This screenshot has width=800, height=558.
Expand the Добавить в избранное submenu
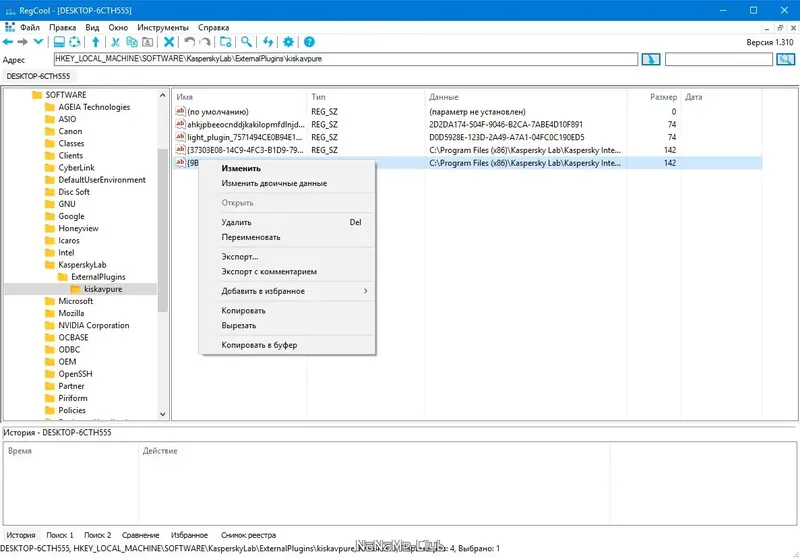click(x=286, y=291)
